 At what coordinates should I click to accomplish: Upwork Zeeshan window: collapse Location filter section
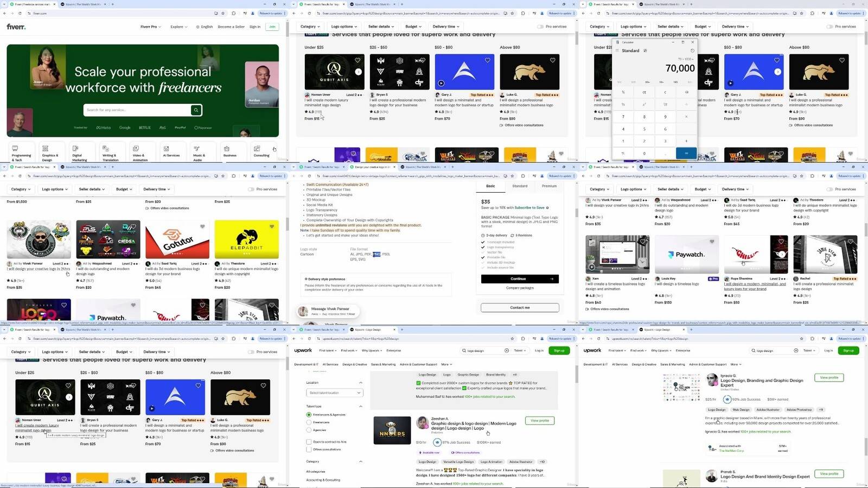(361, 383)
